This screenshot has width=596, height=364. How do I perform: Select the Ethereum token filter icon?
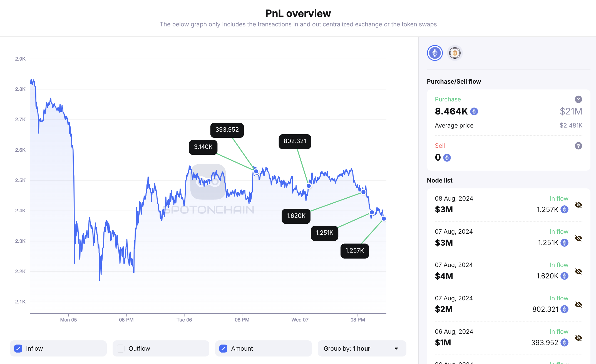click(x=435, y=53)
